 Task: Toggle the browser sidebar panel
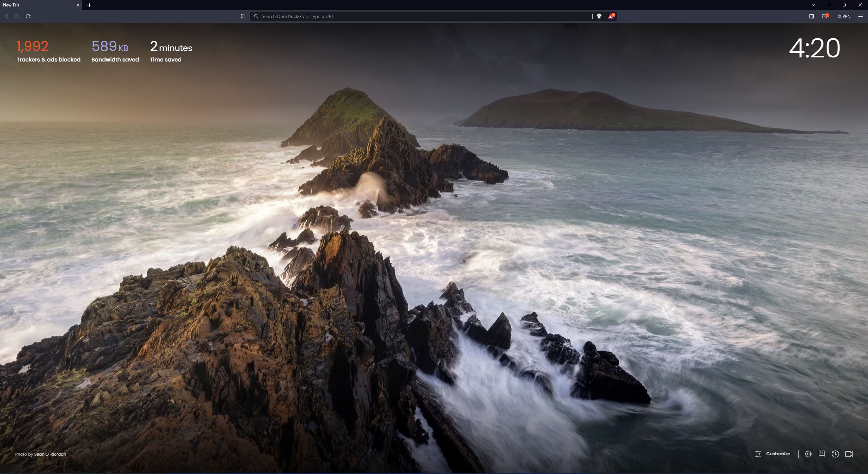tap(812, 16)
